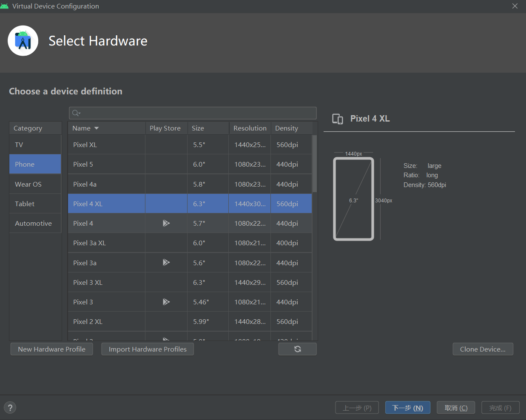The height and width of the screenshot is (420, 526).
Task: Click the 下一步 (N) next button
Action: coord(407,408)
